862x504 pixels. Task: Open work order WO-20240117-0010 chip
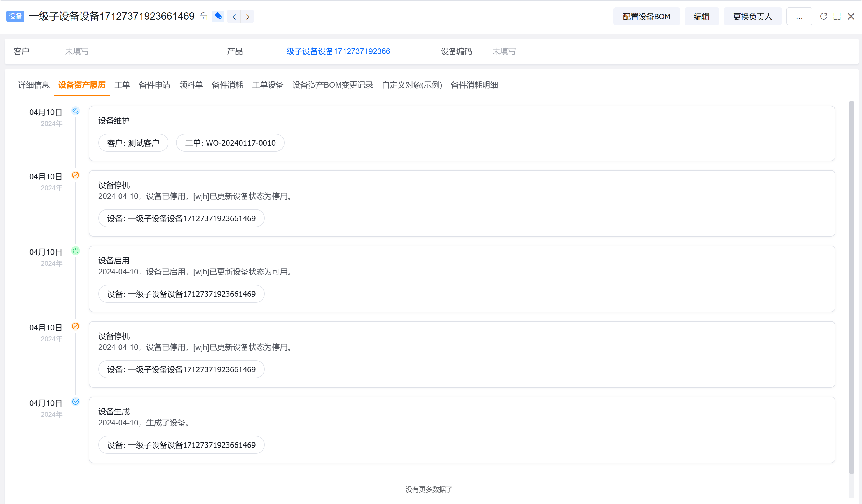point(230,143)
